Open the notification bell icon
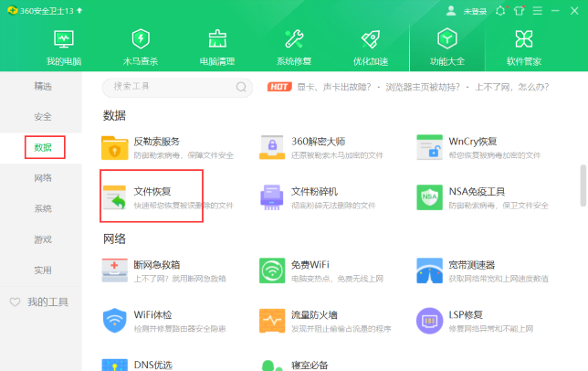Viewport: 588px width, 371px height. click(500, 11)
